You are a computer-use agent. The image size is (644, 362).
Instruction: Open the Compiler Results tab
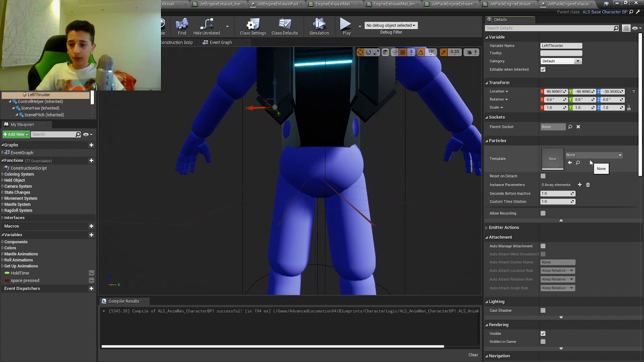tap(123, 301)
